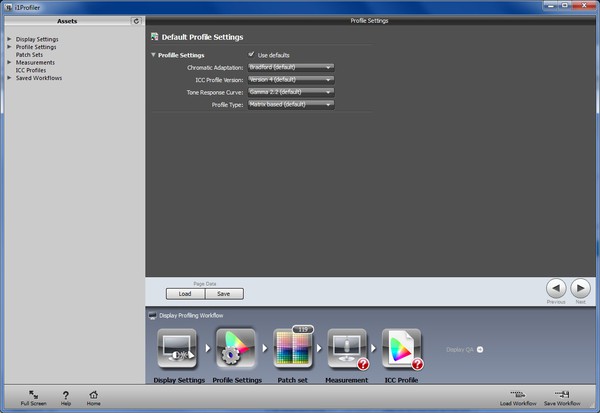Select Measurements asset item label

click(35, 62)
